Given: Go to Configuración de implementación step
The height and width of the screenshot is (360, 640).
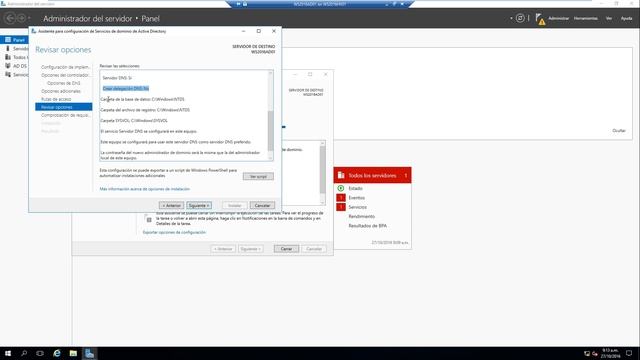Looking at the screenshot, I should [x=65, y=67].
